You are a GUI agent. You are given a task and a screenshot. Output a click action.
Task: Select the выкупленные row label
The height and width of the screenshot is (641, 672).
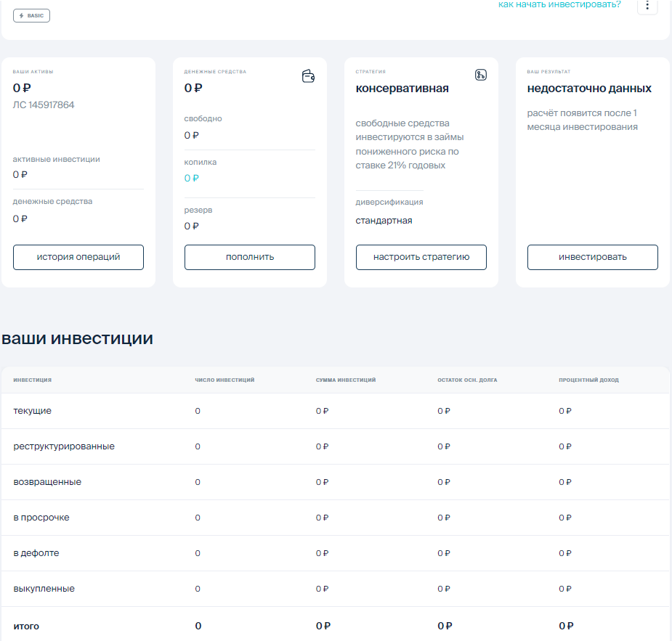(x=44, y=588)
